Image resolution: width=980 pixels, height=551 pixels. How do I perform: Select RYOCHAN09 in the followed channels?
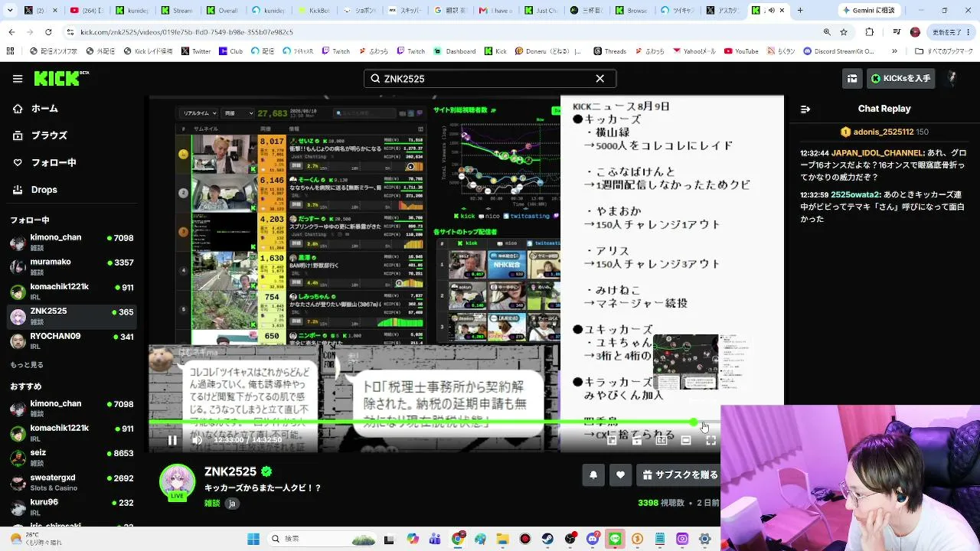pyautogui.click(x=73, y=341)
